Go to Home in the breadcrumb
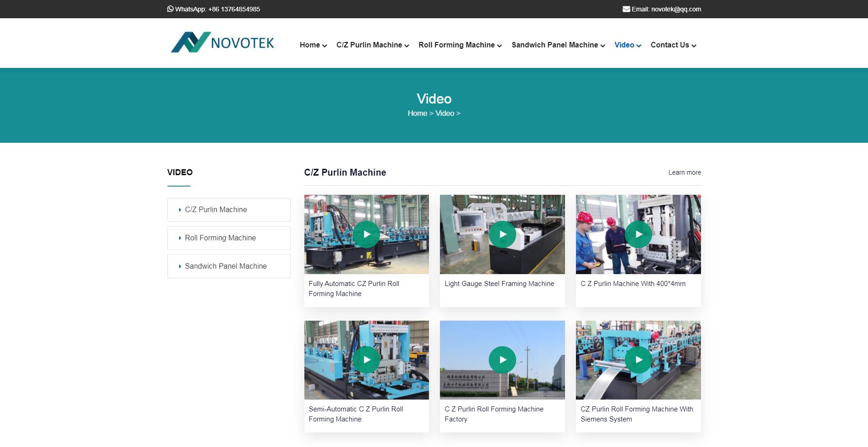The image size is (868, 447). click(x=417, y=113)
